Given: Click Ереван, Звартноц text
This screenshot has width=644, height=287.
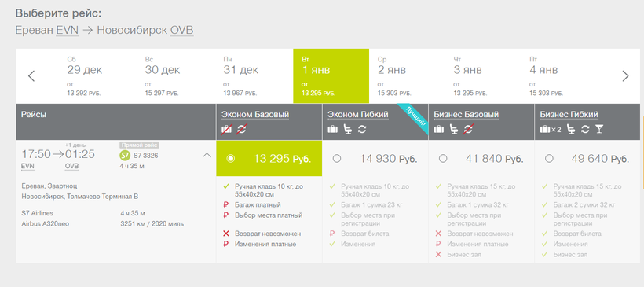Looking at the screenshot, I should [49, 186].
